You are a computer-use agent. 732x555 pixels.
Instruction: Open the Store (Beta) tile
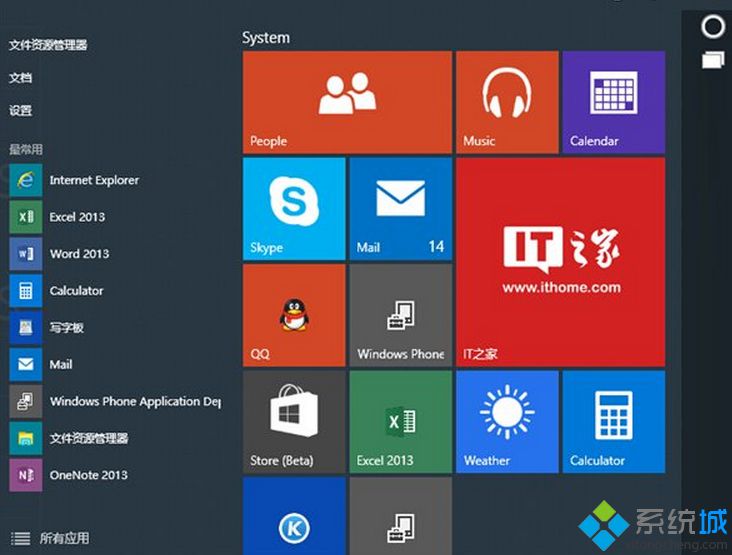point(294,422)
